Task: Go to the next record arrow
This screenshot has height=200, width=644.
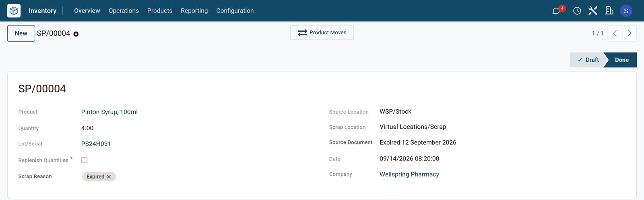Action: tap(630, 33)
